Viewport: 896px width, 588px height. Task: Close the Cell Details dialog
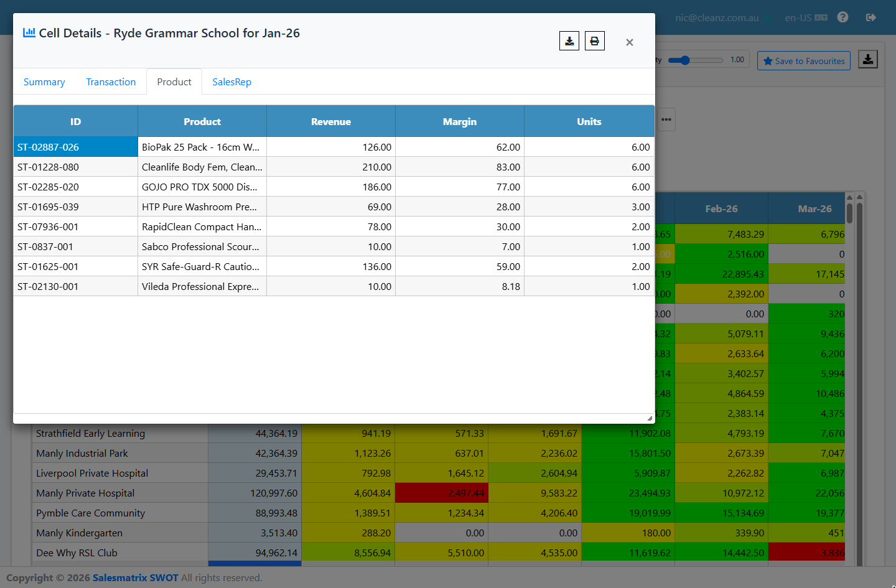[630, 42]
